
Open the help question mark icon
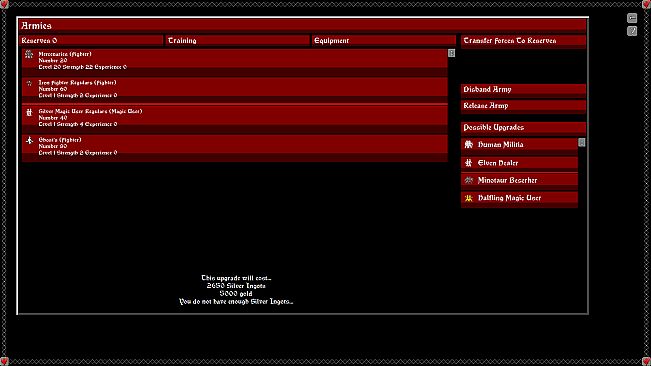[632, 31]
